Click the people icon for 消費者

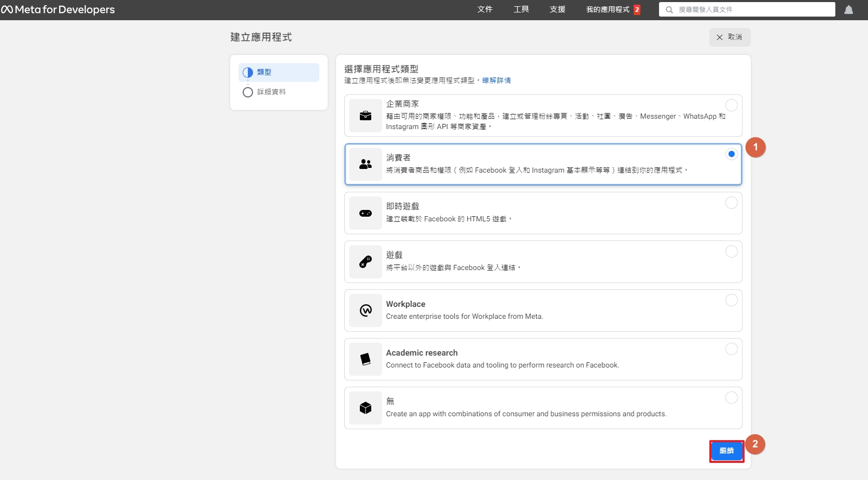(x=366, y=164)
